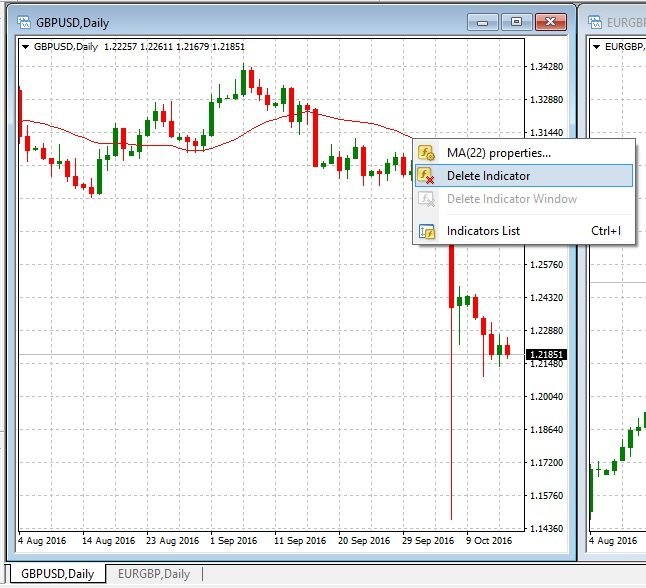This screenshot has width=646, height=588.
Task: Expand the triangle beside GBPUSD,Daily chart label
Action: tap(26, 46)
